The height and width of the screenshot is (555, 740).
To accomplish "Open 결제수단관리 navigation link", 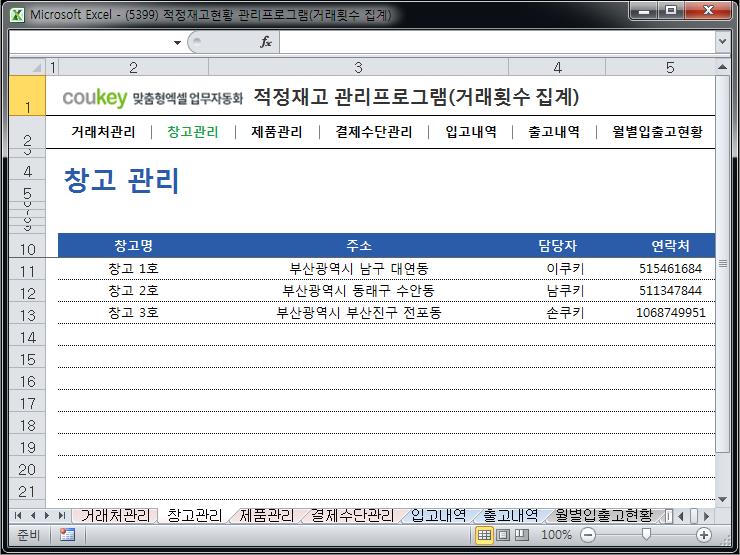I will (x=374, y=132).
